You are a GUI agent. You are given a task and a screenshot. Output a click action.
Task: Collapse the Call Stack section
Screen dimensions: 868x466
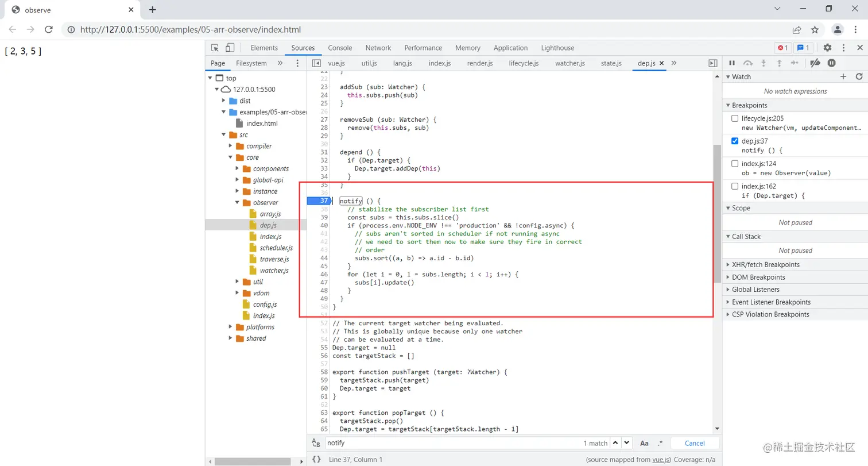tap(794, 236)
